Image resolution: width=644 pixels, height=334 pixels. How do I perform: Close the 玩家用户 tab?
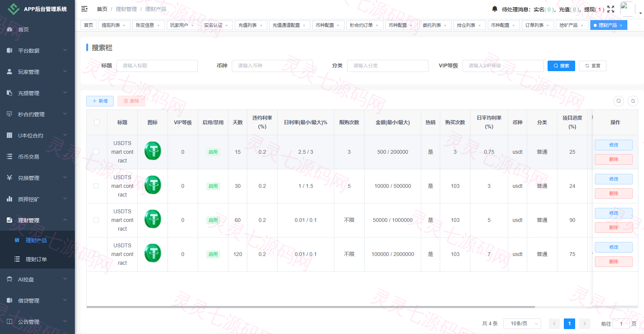tap(192, 25)
